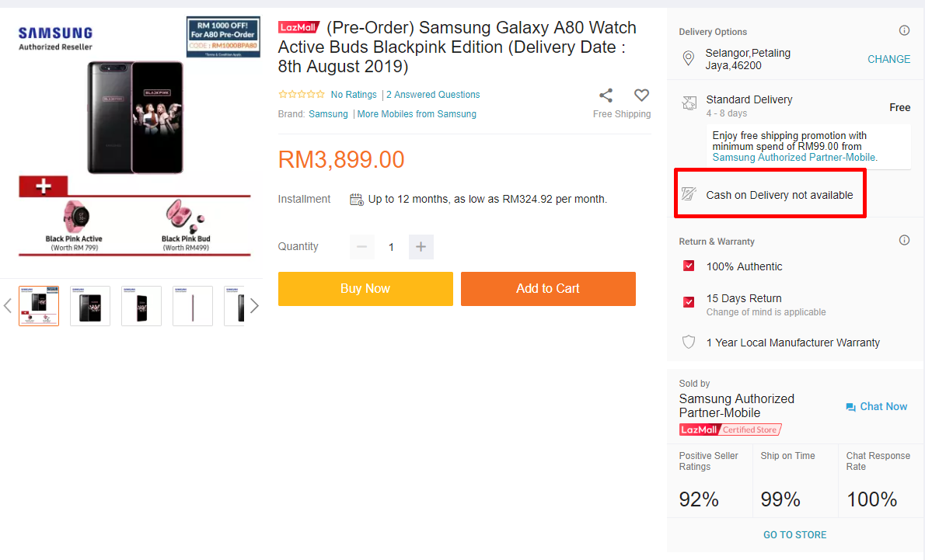Click the Return & Warranty info icon

(x=904, y=241)
